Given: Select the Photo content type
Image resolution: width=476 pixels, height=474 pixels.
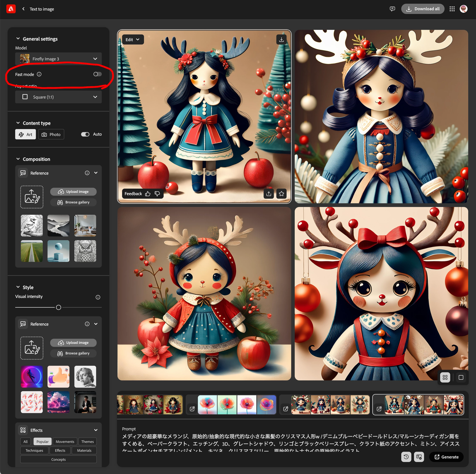Looking at the screenshot, I should pyautogui.click(x=51, y=134).
